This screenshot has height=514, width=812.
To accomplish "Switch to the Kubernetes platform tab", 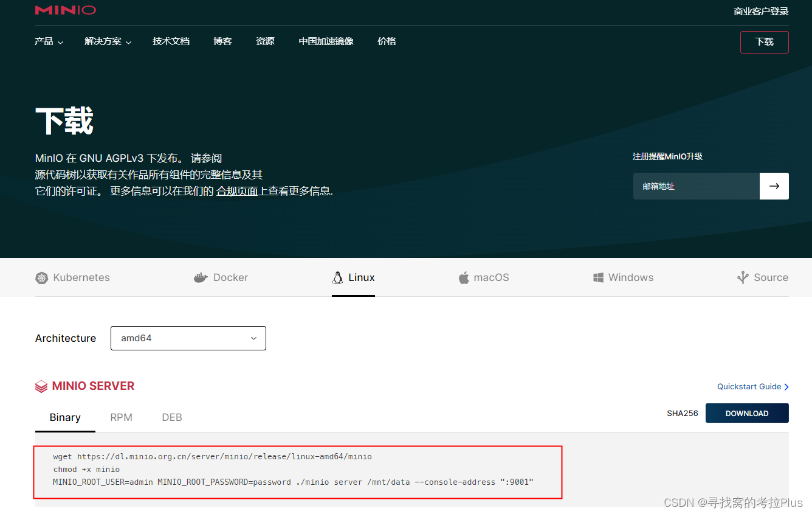I will point(73,278).
